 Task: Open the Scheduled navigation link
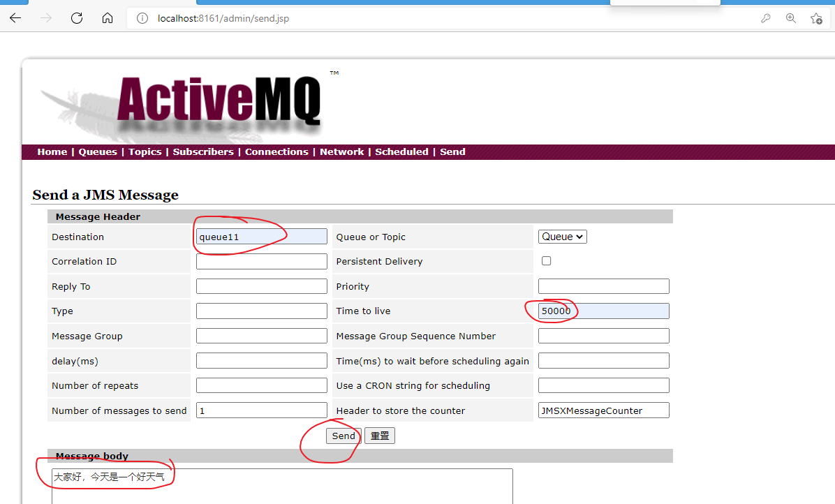point(401,151)
